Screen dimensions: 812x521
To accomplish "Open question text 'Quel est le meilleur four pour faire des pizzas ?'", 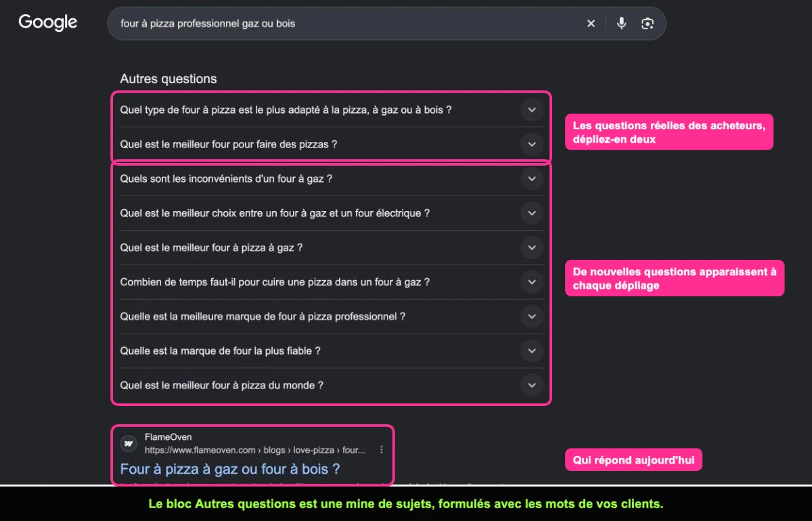I will [x=228, y=144].
